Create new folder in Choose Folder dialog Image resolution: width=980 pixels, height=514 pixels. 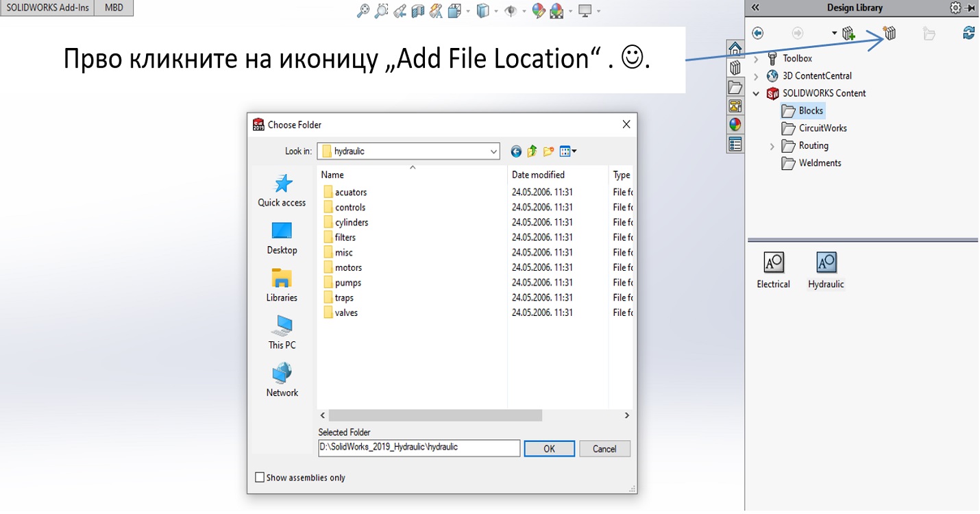(x=548, y=151)
